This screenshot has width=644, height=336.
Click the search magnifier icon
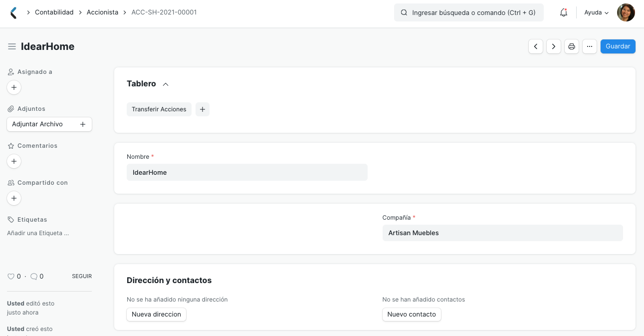tap(404, 12)
